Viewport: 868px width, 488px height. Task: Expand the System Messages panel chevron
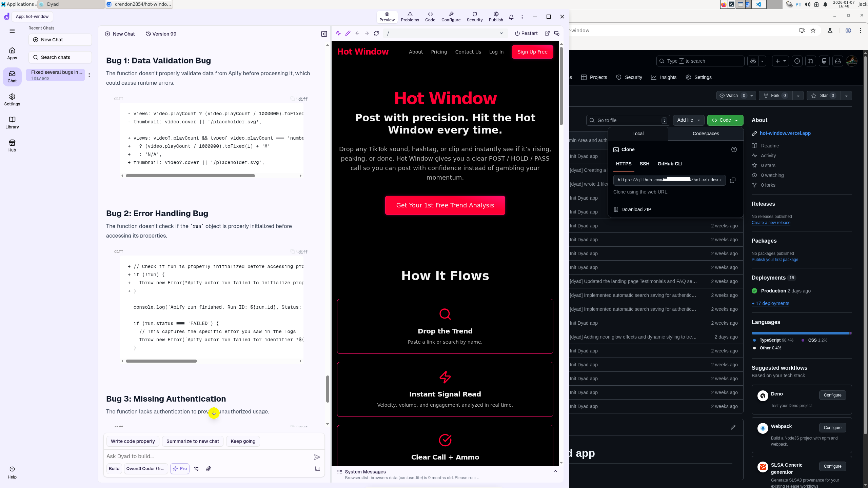pos(555,471)
